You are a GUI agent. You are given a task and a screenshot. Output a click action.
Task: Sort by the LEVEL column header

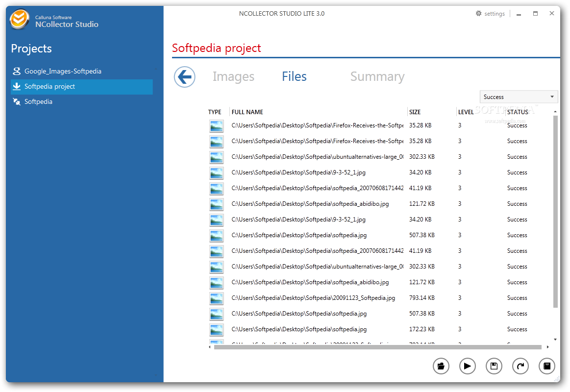click(x=466, y=112)
